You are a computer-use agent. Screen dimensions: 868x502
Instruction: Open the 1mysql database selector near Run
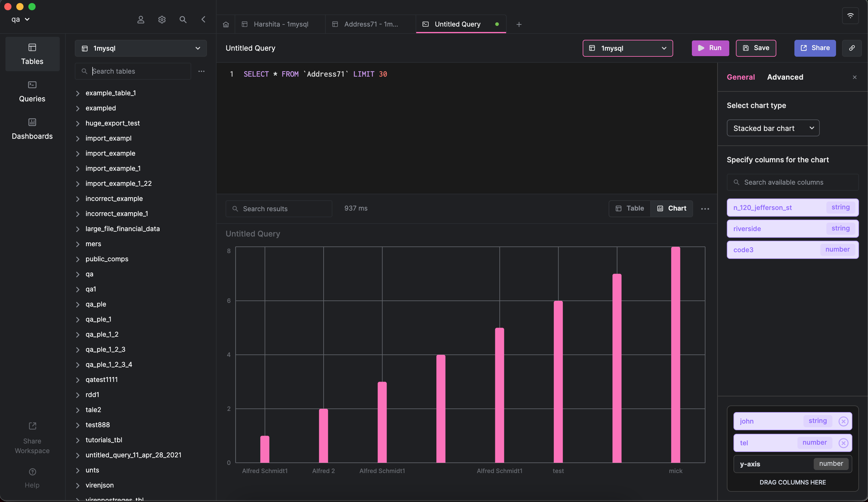[x=628, y=48]
